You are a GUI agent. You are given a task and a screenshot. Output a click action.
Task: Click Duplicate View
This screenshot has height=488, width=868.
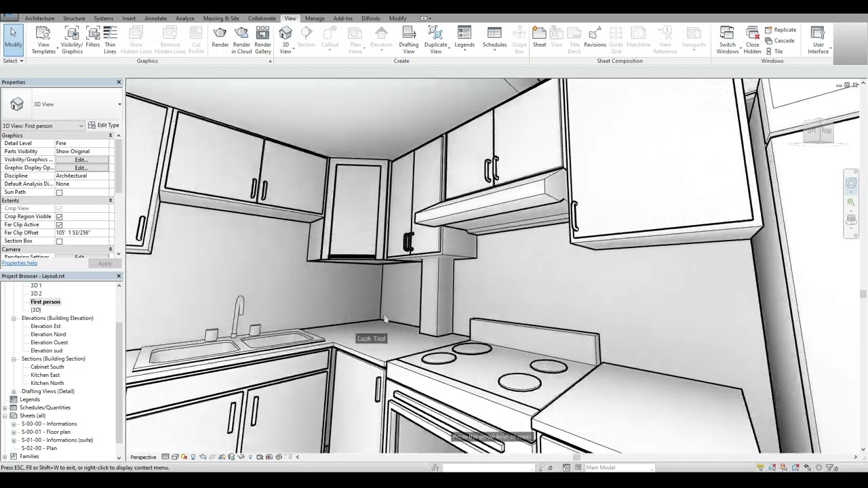point(436,40)
